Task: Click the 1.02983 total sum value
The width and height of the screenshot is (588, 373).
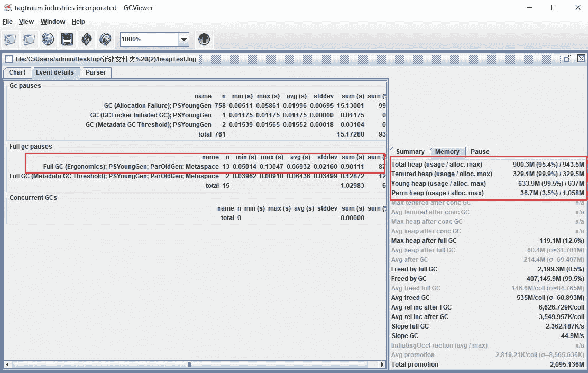Action: pyautogui.click(x=352, y=185)
